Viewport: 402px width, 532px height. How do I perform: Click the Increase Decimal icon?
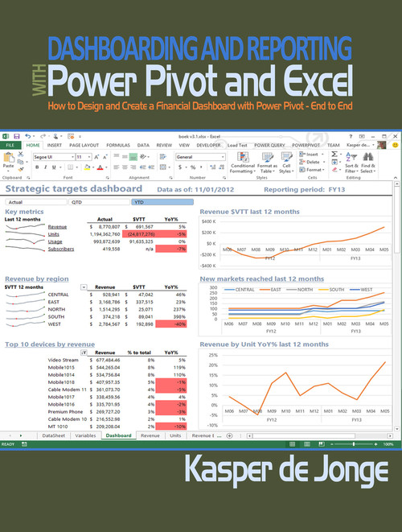(213, 167)
